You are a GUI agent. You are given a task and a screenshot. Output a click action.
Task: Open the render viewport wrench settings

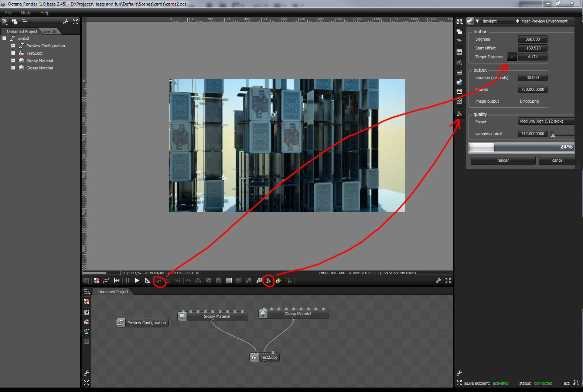tap(439, 281)
